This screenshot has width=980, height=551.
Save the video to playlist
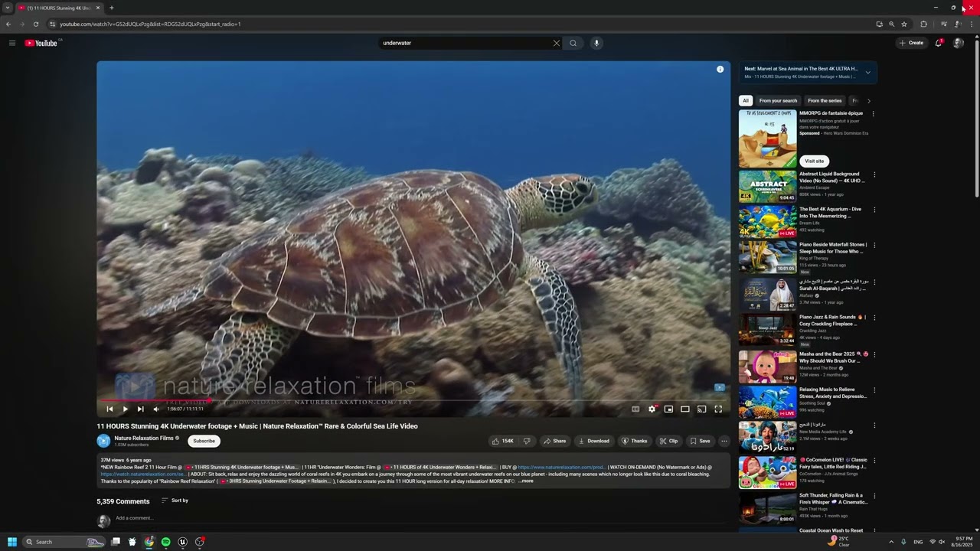tap(700, 441)
